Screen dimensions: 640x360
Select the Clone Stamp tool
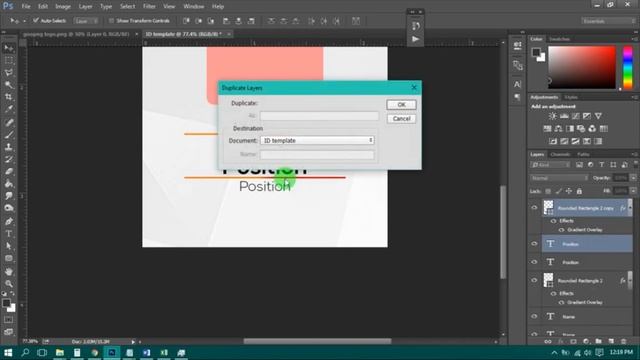point(9,147)
